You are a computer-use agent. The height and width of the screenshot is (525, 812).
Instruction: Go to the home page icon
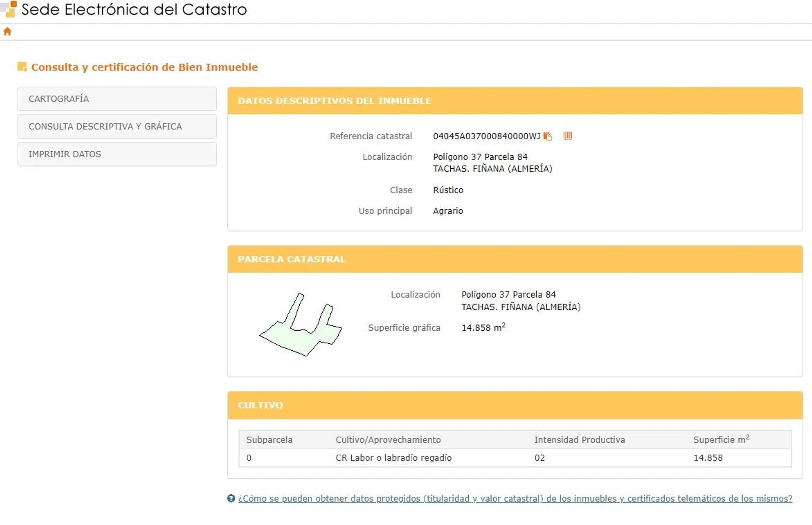[7, 31]
